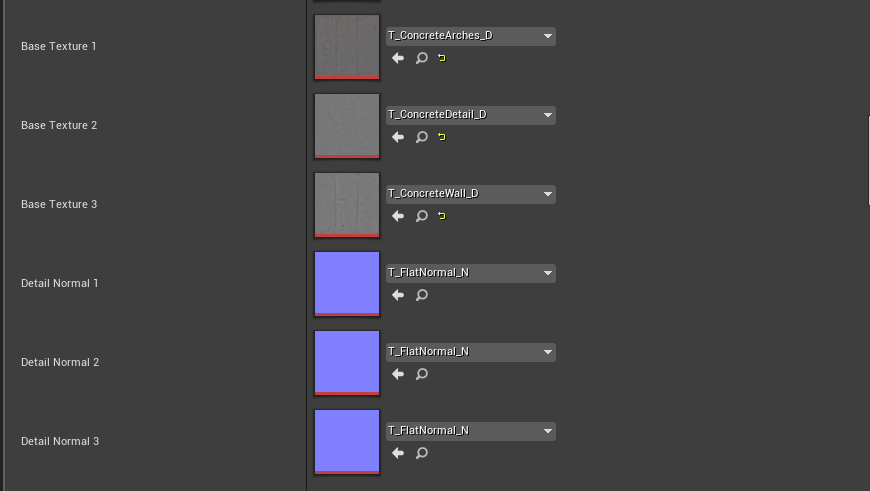This screenshot has height=491, width=870.
Task: Click the Base Texture 3 concrete wall thumbnail
Action: (x=347, y=204)
